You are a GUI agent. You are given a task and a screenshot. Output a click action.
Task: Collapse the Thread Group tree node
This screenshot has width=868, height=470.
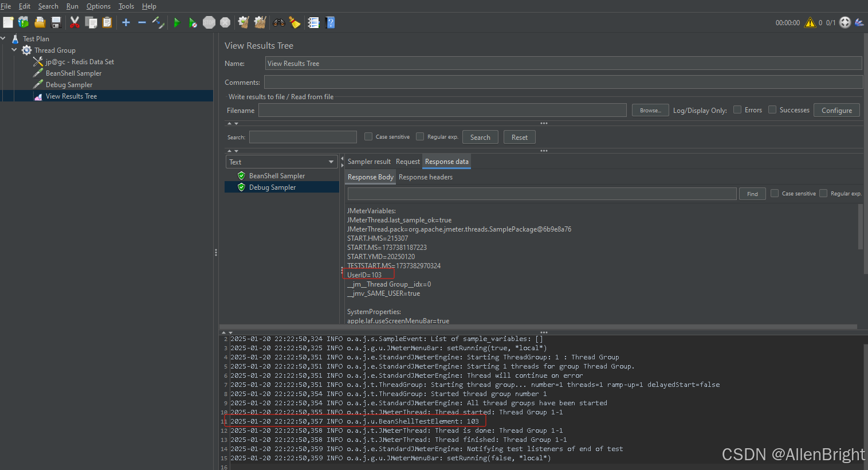[x=14, y=50]
